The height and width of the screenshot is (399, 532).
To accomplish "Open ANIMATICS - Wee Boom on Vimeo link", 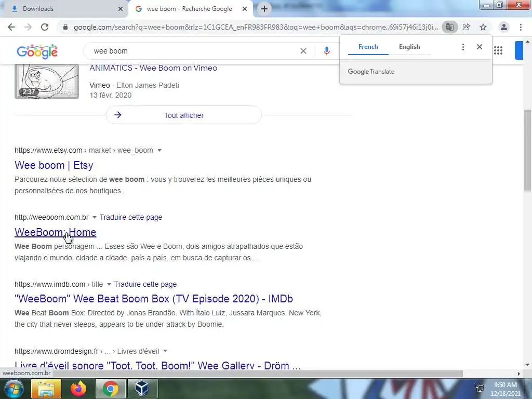I will click(153, 68).
